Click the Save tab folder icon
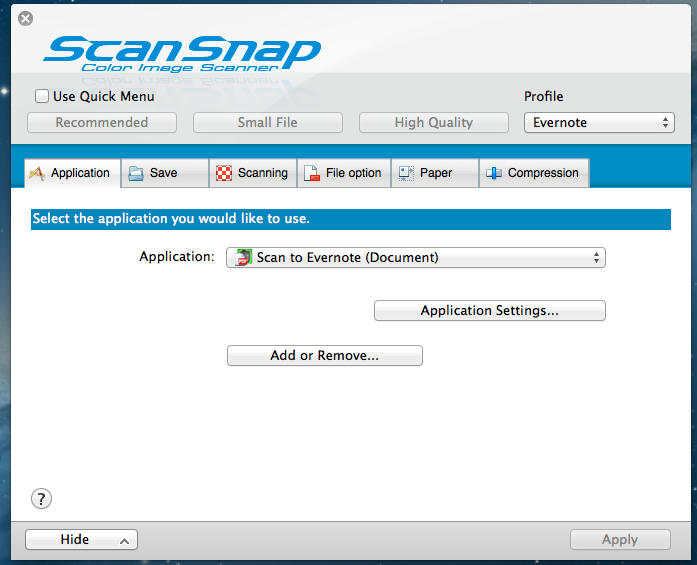 pos(136,173)
